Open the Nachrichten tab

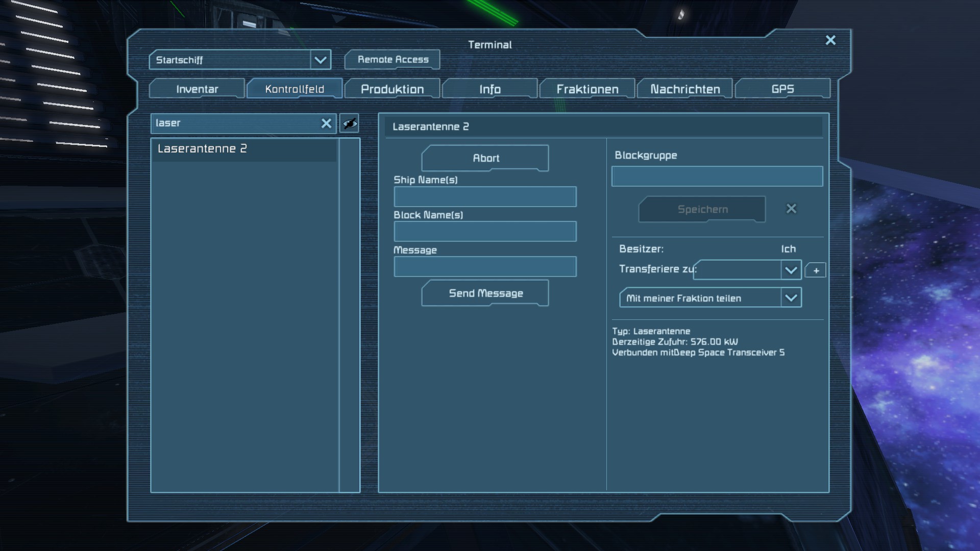point(685,89)
